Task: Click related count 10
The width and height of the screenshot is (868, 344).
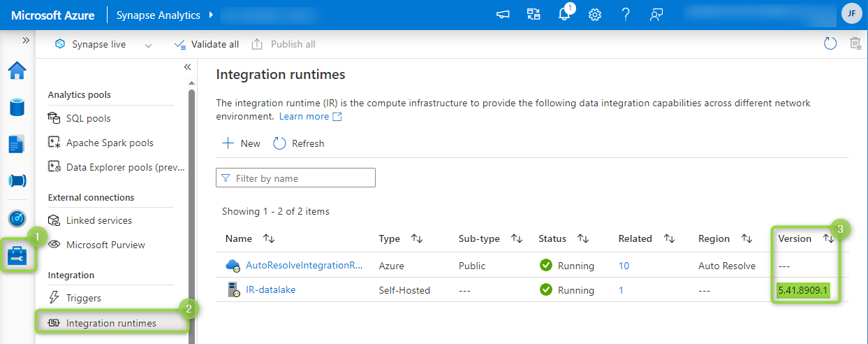Action: (624, 266)
